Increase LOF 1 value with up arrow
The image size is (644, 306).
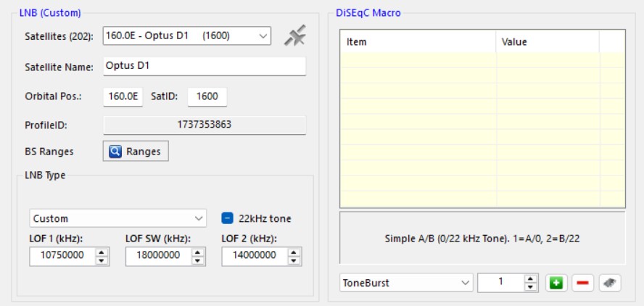pos(102,252)
